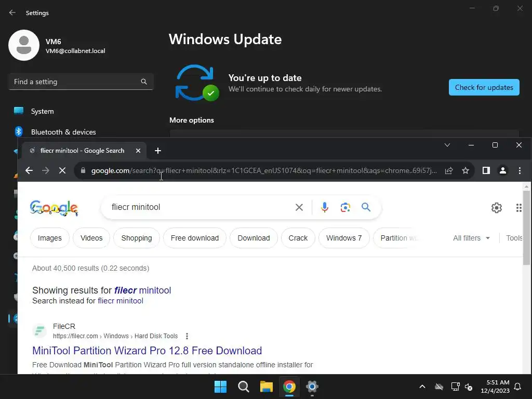532x399 pixels.
Task: Click Chrome taskbar icon
Action: 289,387
